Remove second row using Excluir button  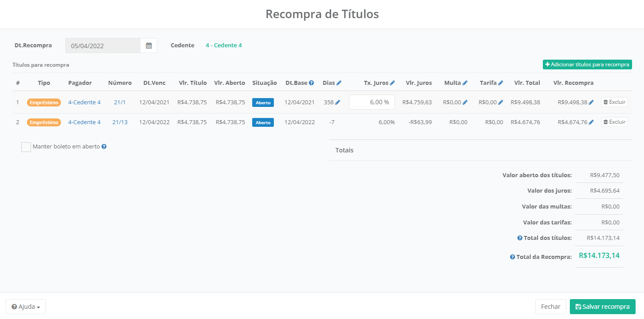point(614,122)
